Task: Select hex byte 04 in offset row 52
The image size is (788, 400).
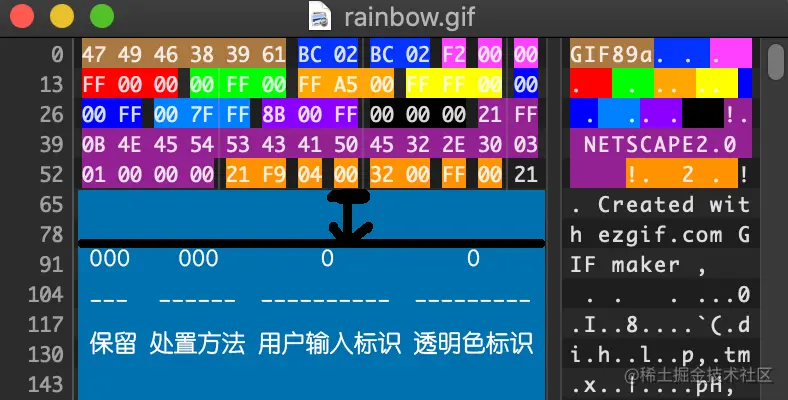Action: (310, 175)
